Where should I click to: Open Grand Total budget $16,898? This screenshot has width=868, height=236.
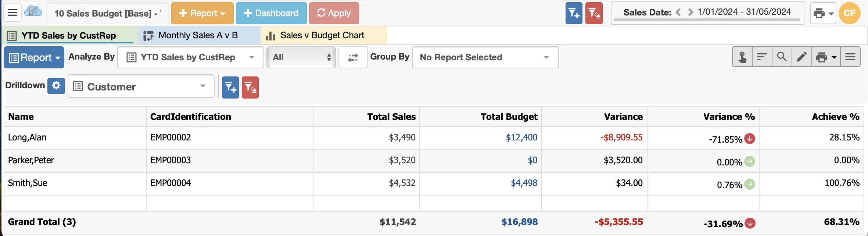(520, 222)
